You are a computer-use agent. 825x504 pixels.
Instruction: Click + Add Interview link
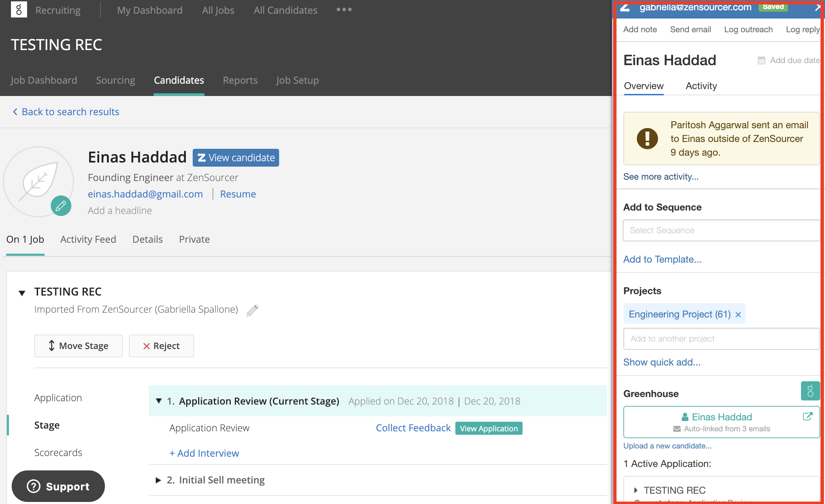click(204, 453)
